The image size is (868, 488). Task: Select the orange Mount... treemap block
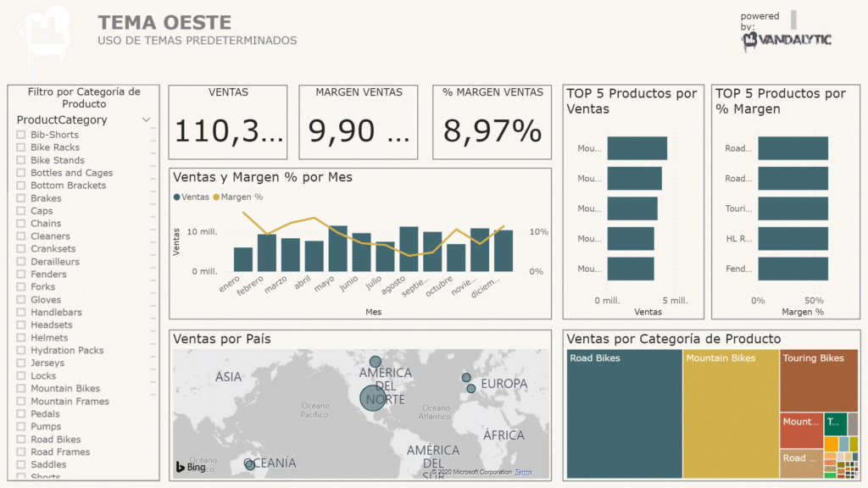point(802,430)
